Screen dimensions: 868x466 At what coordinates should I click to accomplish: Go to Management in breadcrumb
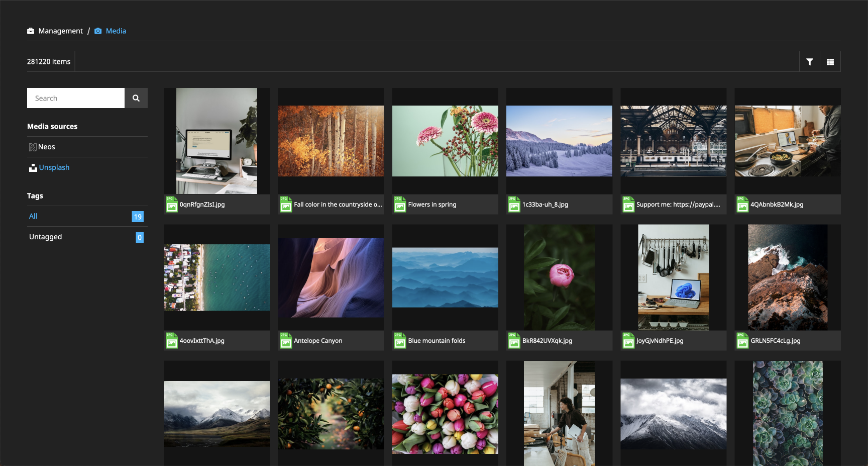[x=61, y=31]
